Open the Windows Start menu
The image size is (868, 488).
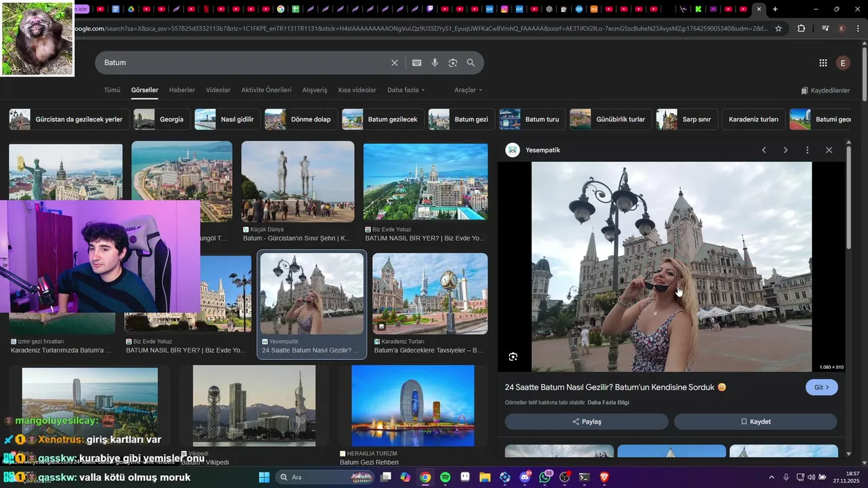(x=264, y=477)
